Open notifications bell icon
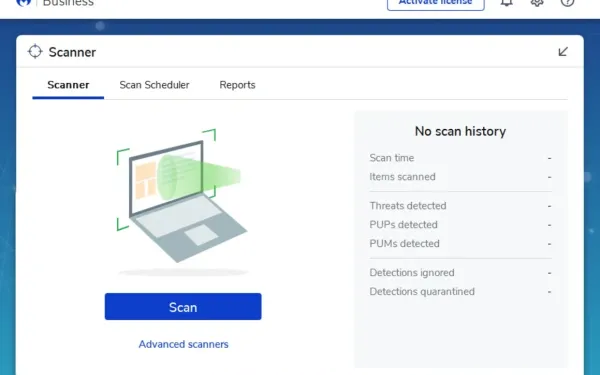 [507, 2]
